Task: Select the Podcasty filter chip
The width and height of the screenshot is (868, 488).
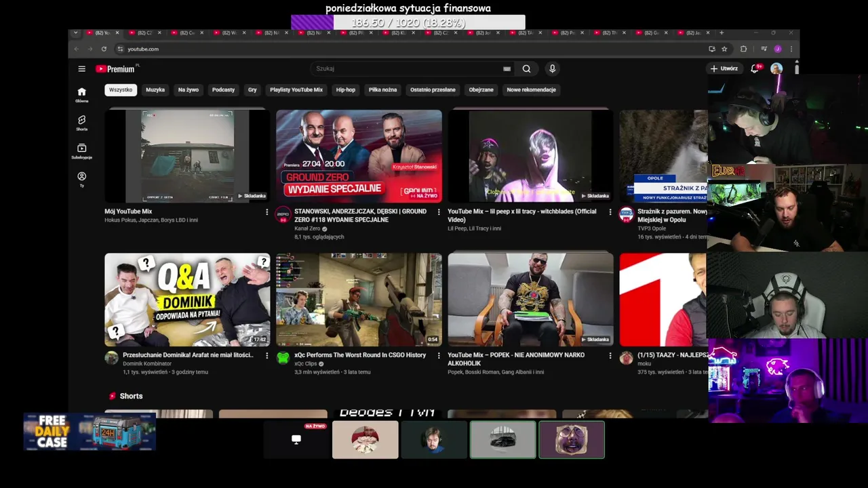Action: click(223, 89)
